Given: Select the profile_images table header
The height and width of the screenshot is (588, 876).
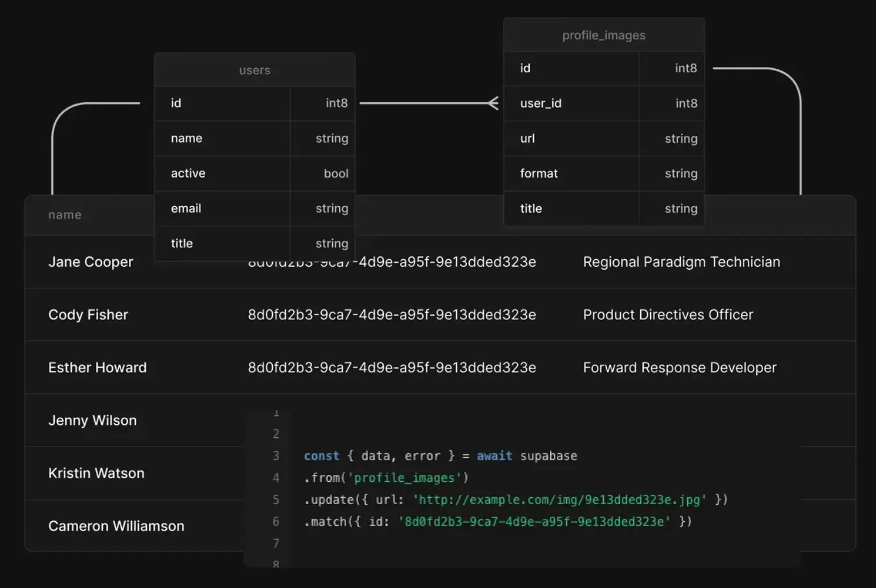Looking at the screenshot, I should point(603,35).
